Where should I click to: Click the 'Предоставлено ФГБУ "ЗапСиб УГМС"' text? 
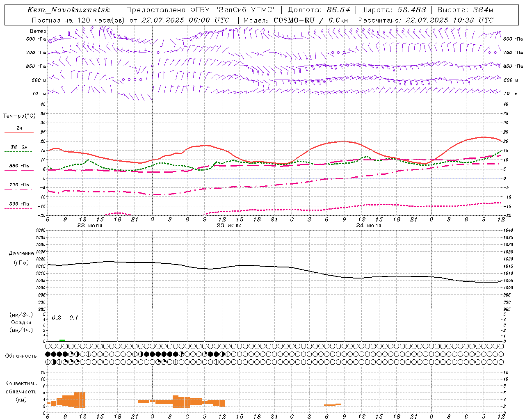(x=201, y=10)
